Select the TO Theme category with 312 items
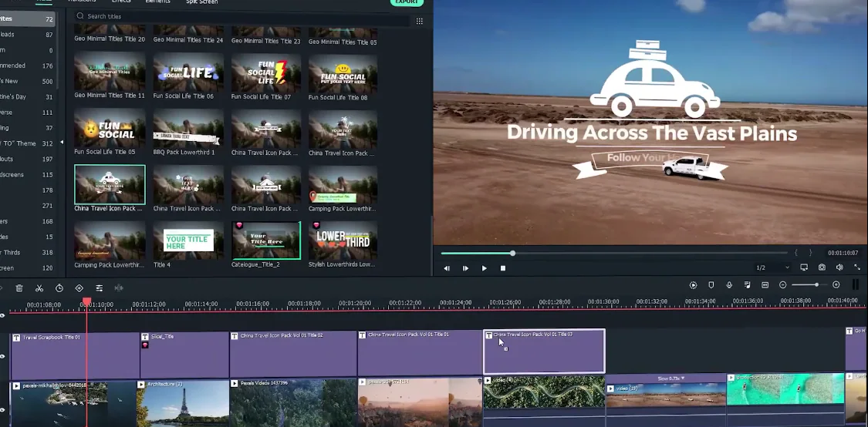868x427 pixels. [26, 143]
